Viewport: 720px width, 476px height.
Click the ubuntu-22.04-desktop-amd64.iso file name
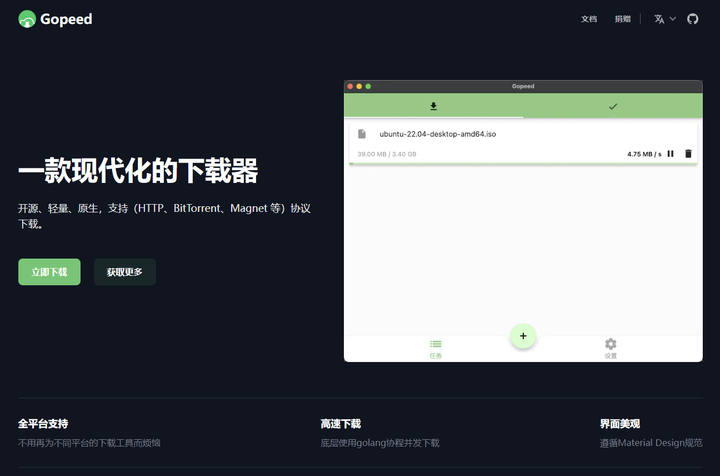tap(438, 134)
